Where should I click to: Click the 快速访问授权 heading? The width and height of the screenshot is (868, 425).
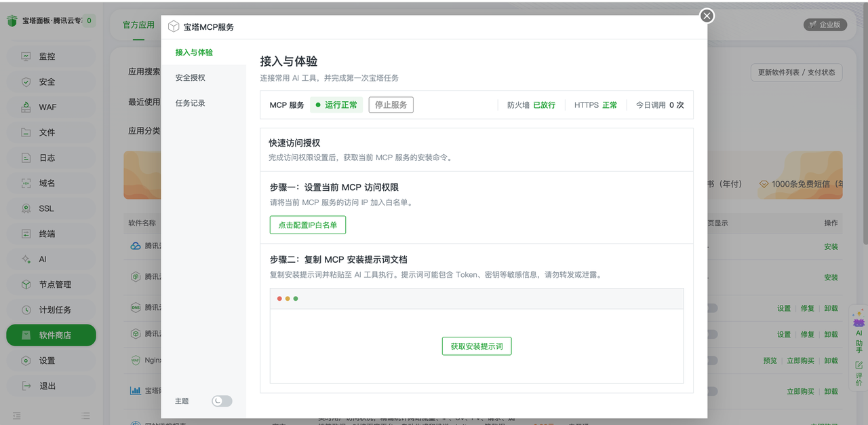pos(294,143)
